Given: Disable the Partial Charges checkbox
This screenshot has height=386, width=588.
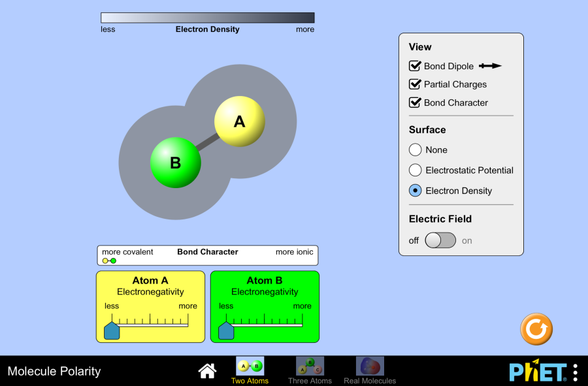Looking at the screenshot, I should click(x=415, y=84).
